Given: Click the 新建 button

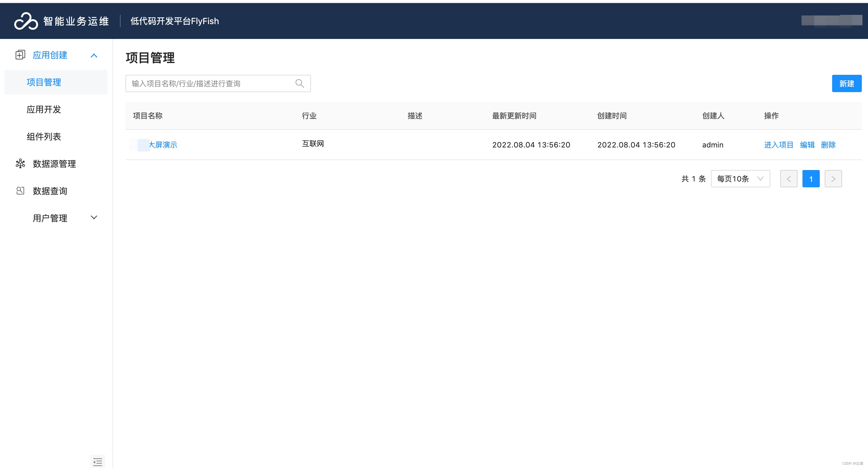Looking at the screenshot, I should 847,83.
